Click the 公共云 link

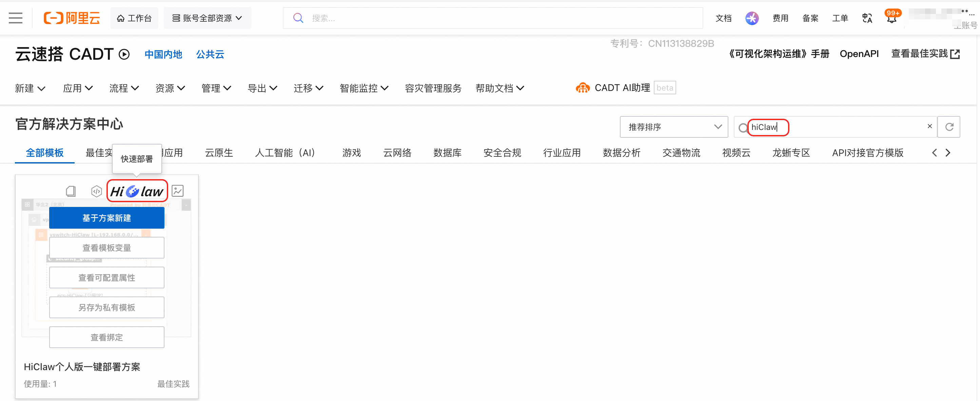(x=210, y=54)
